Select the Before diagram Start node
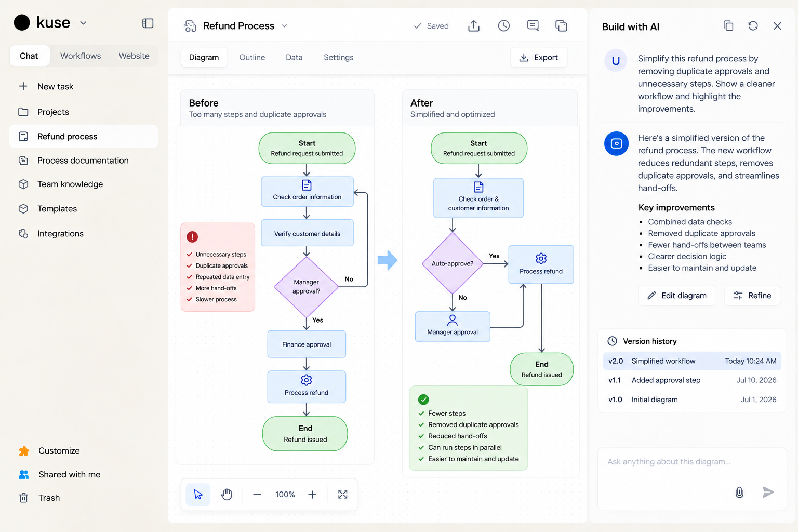Screen dimensions: 798x532 [x=307, y=148]
